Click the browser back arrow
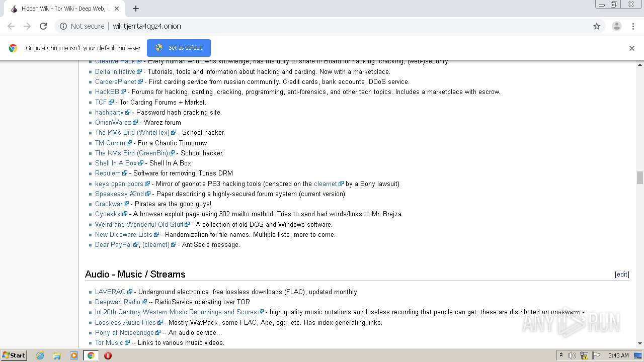 click(x=11, y=26)
